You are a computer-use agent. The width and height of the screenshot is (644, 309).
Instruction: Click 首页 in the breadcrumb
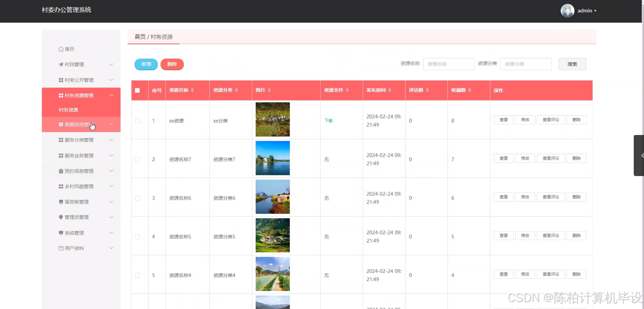pyautogui.click(x=140, y=37)
